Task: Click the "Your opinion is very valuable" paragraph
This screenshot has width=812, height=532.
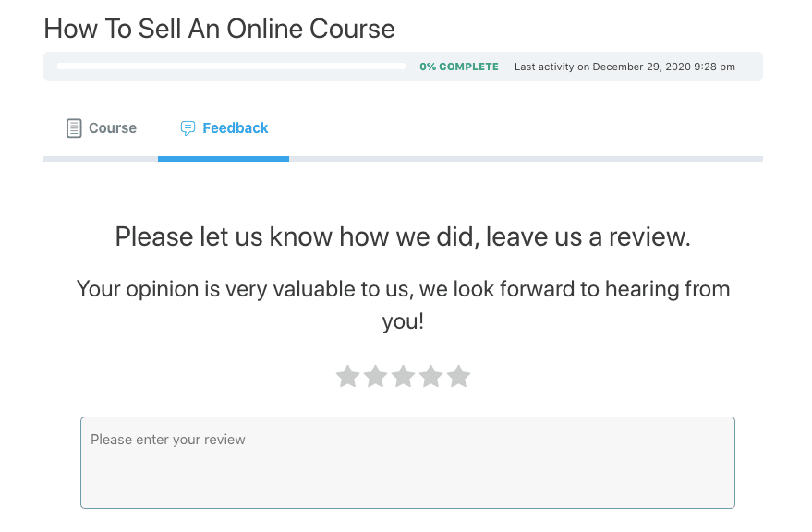Action: point(403,305)
